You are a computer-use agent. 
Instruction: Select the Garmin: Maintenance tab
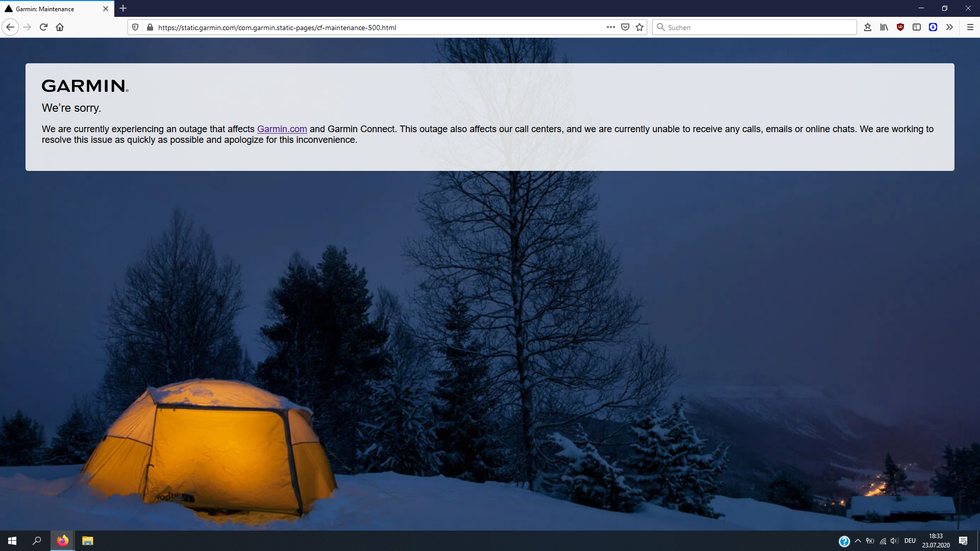tap(57, 9)
